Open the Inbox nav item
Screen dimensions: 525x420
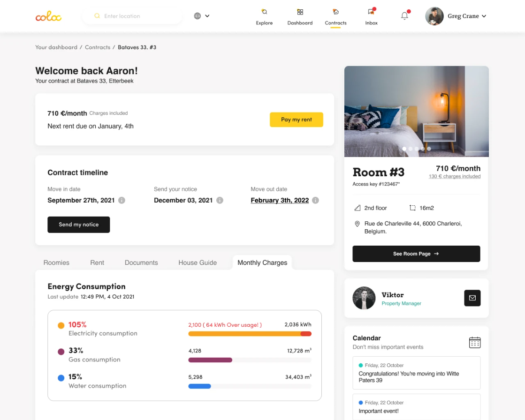pyautogui.click(x=371, y=17)
